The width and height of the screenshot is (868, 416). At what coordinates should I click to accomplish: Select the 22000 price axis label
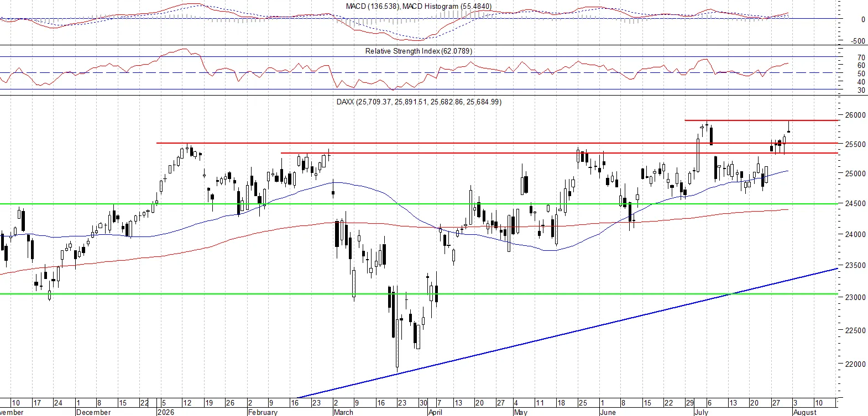coord(855,364)
